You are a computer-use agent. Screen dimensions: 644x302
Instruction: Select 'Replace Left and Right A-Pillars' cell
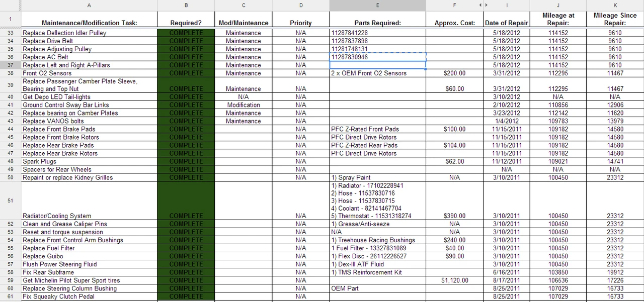tap(89, 65)
